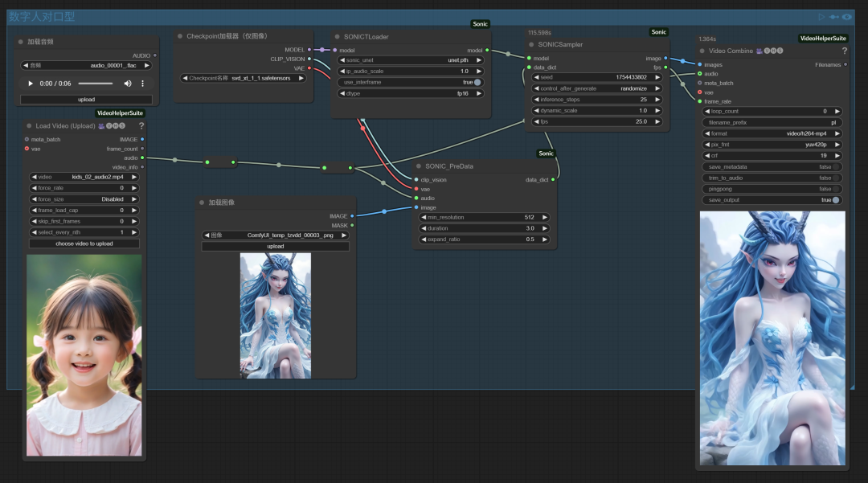Viewport: 868px width, 483px height.
Task: Collapse the SONIC_PreData node via its dot
Action: point(420,166)
